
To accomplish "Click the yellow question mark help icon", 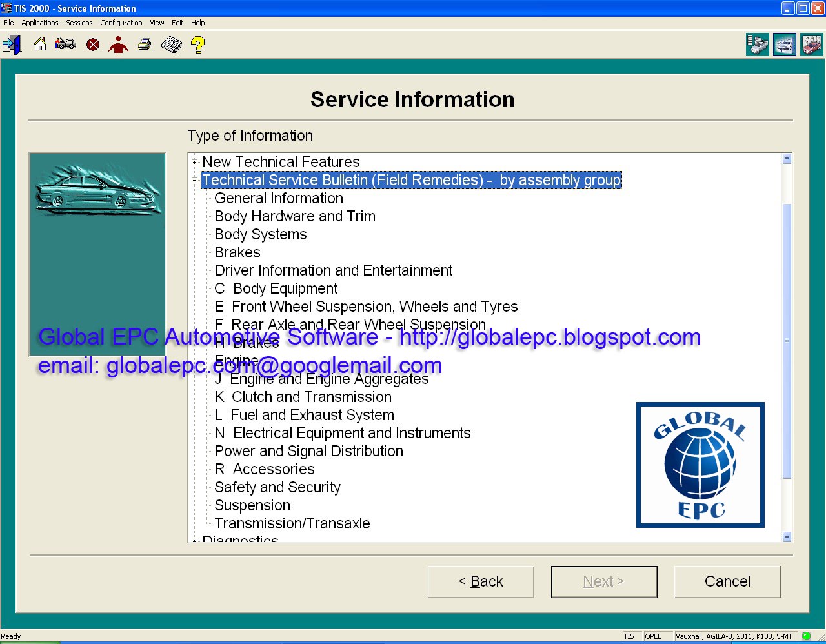I will click(x=198, y=45).
